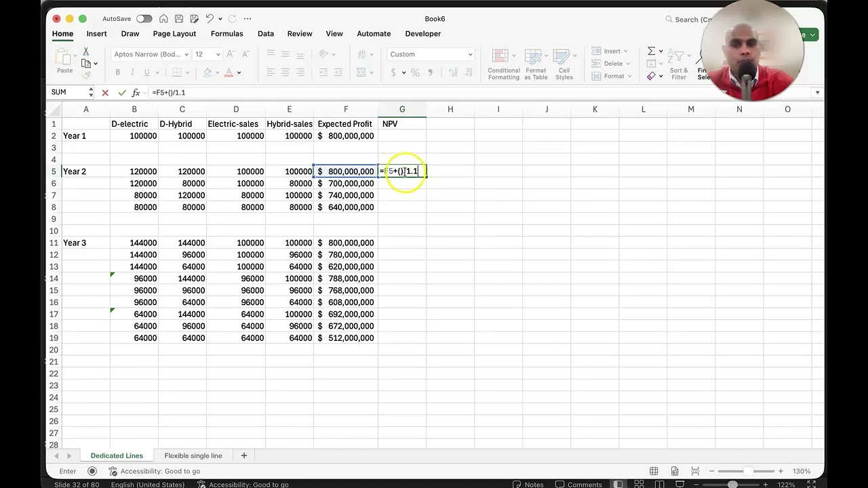The height and width of the screenshot is (488, 868).
Task: Open the Data ribbon tab
Action: (x=266, y=34)
